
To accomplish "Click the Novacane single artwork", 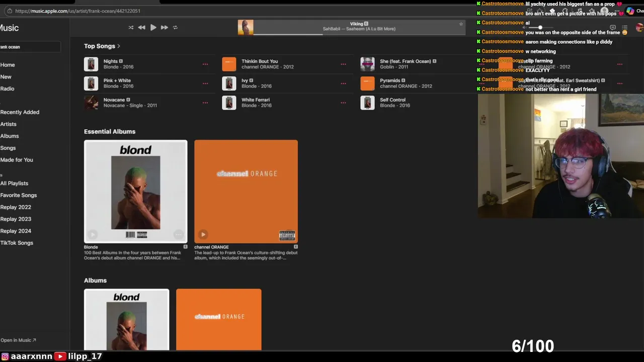I will pyautogui.click(x=91, y=103).
